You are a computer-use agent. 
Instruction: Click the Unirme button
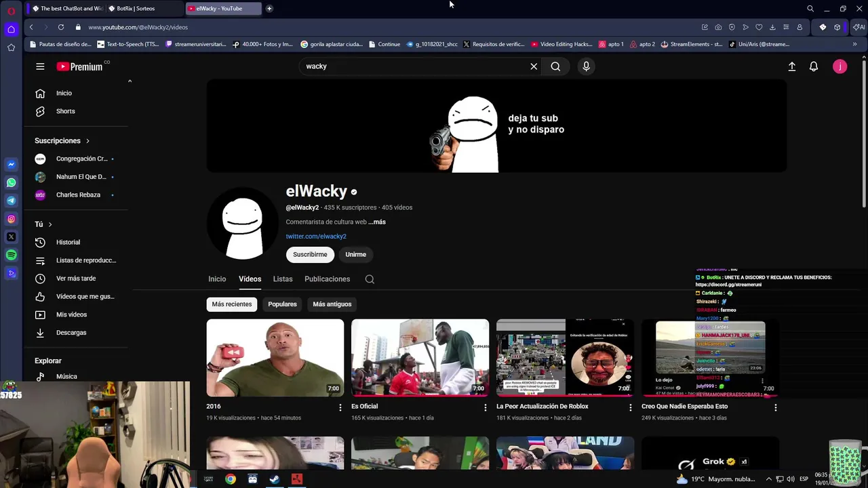click(355, 255)
